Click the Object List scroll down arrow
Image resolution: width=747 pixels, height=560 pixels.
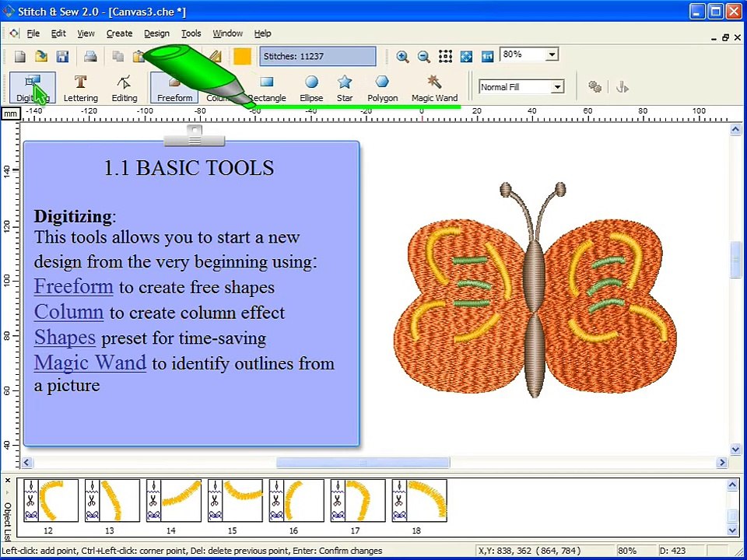pyautogui.click(x=733, y=530)
